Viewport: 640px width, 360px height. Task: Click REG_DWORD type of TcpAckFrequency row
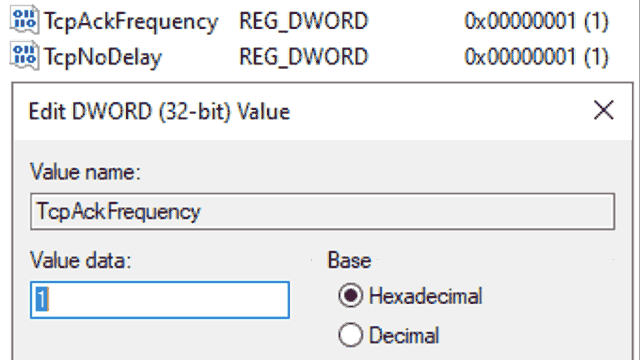pos(303,21)
